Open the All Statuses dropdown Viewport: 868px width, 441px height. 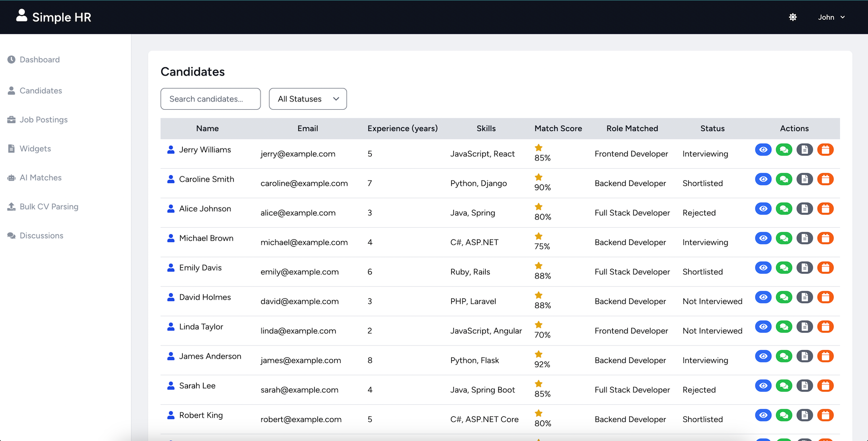coord(308,99)
